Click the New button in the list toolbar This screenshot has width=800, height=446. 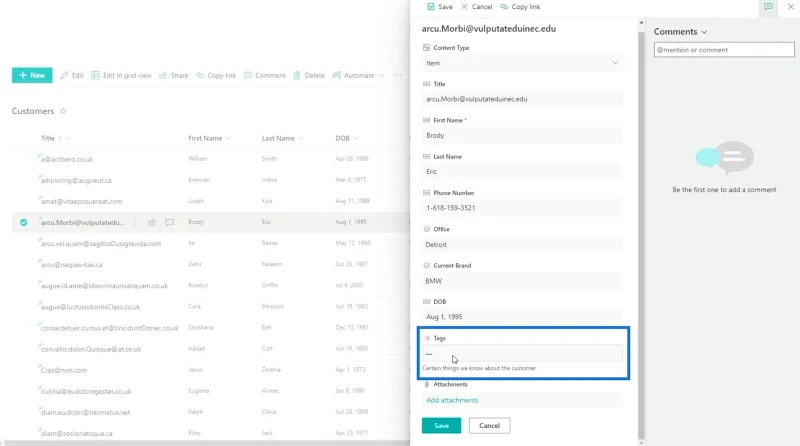coord(32,75)
